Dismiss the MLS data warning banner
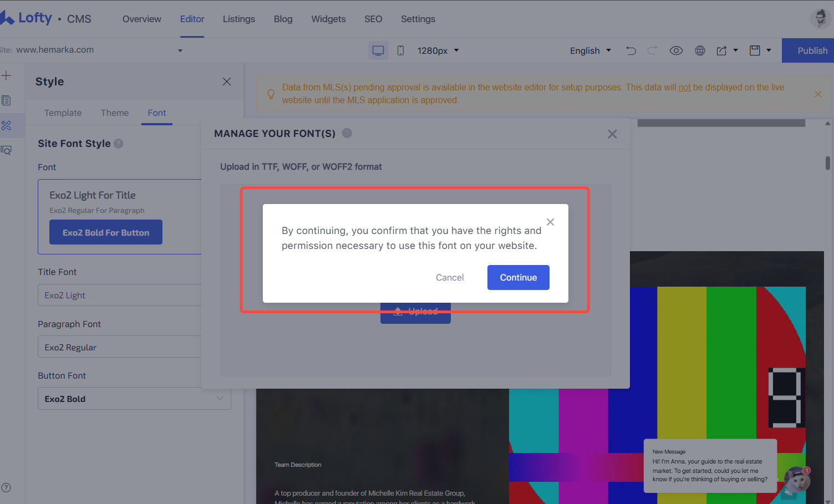Viewport: 834px width, 504px height. [x=818, y=94]
